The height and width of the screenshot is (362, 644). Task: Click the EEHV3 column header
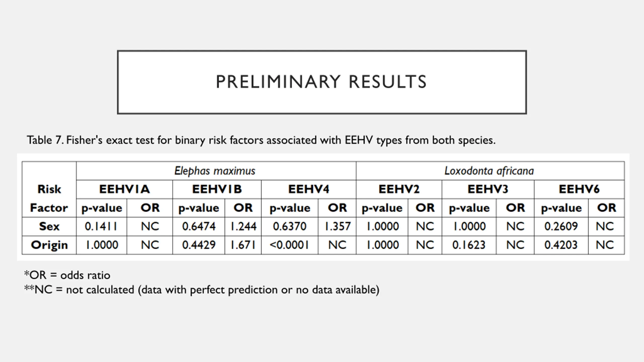pyautogui.click(x=488, y=189)
